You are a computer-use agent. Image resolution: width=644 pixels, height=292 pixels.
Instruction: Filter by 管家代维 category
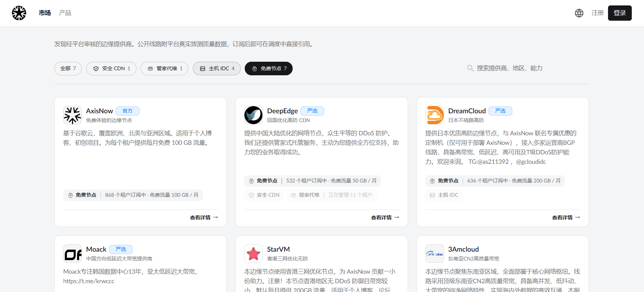(165, 69)
